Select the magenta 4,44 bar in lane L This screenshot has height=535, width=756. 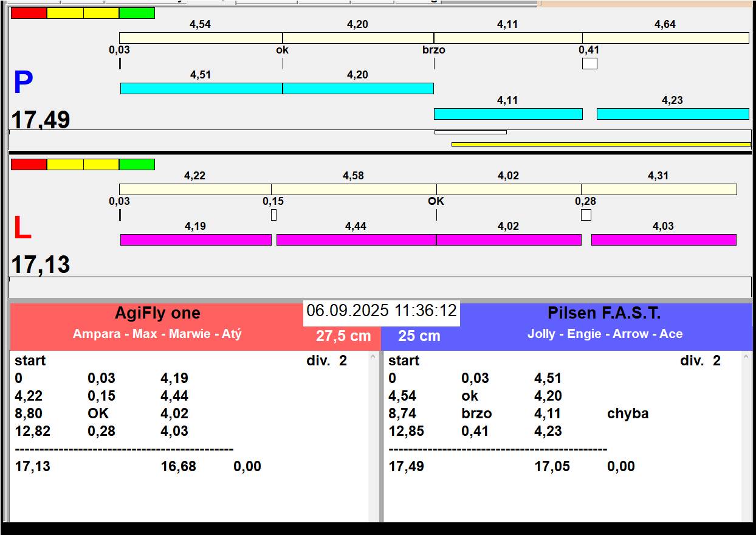click(356, 240)
